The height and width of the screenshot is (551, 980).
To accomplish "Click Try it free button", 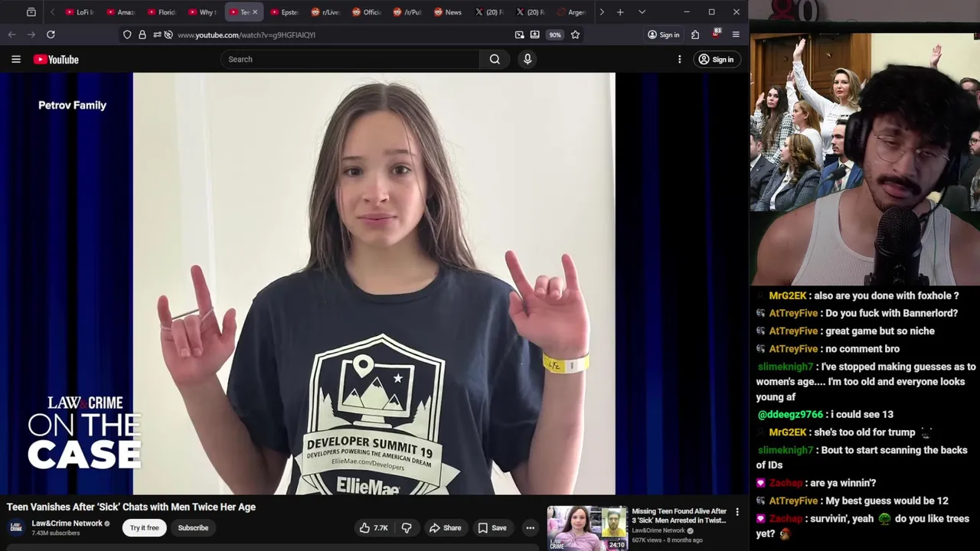I will coord(144,527).
